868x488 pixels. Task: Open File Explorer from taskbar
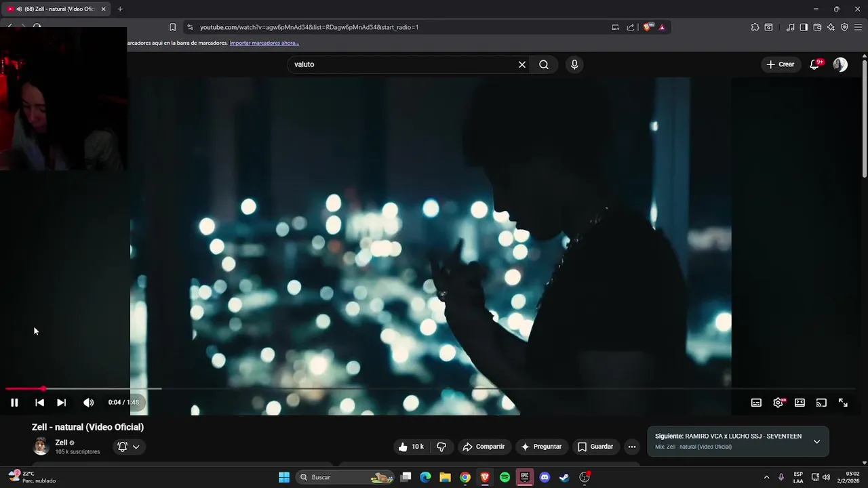pos(445,477)
